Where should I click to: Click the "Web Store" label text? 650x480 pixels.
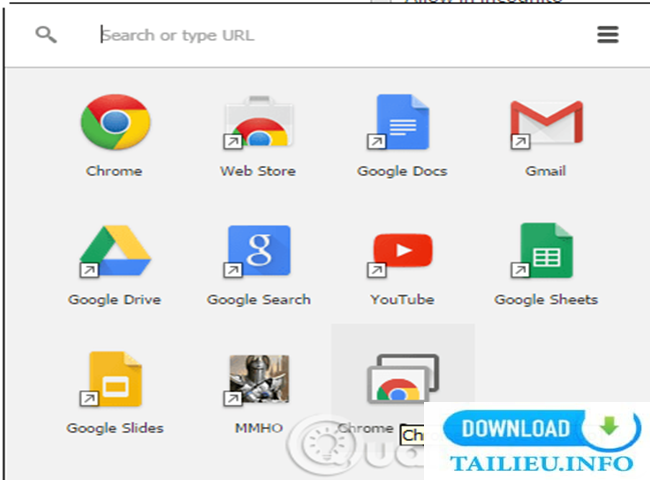click(258, 171)
